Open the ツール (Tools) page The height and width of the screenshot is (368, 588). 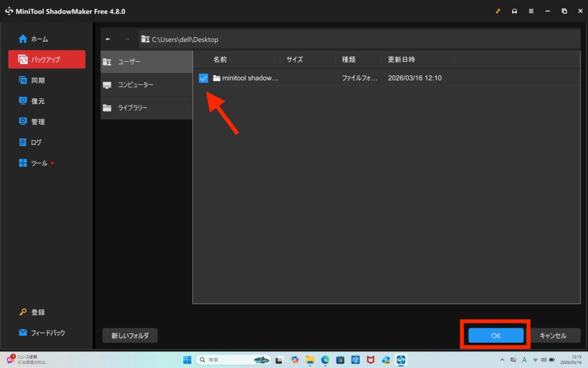click(39, 163)
